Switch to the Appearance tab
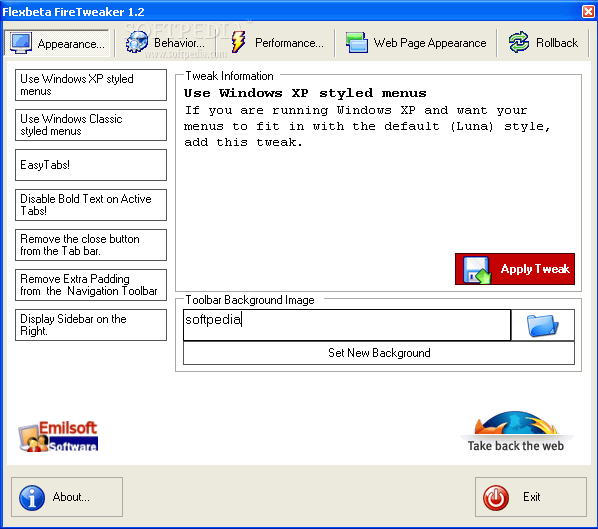The image size is (598, 529). click(57, 43)
